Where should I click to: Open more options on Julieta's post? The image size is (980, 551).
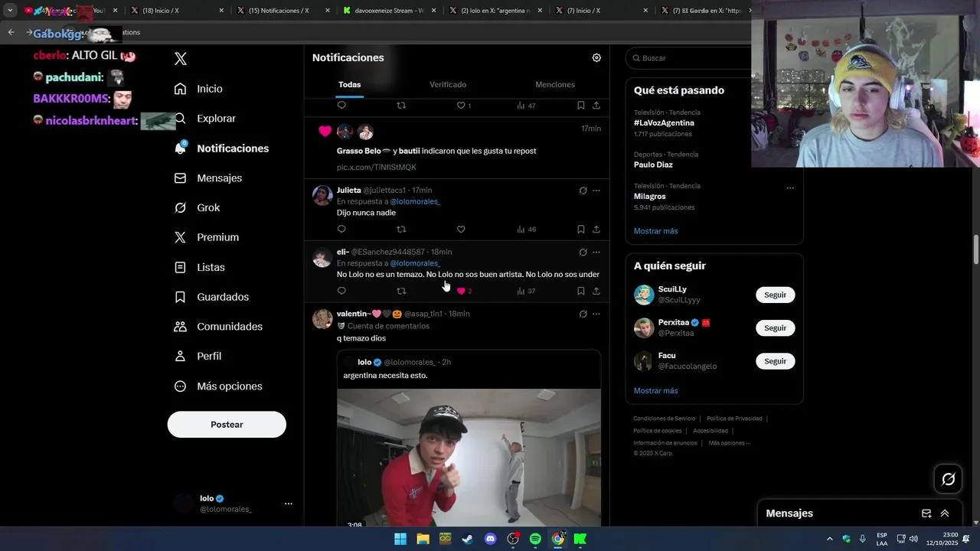pos(596,191)
